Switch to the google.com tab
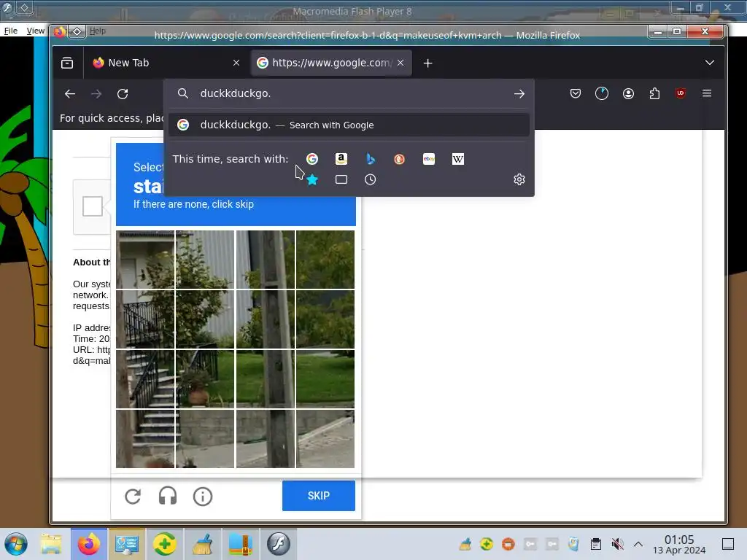Screen dimensions: 747x560 click(x=332, y=63)
